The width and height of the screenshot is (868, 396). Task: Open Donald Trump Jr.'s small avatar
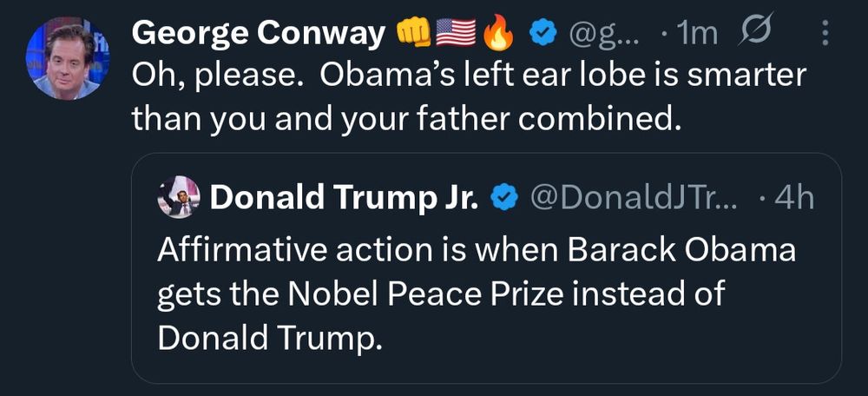[178, 196]
